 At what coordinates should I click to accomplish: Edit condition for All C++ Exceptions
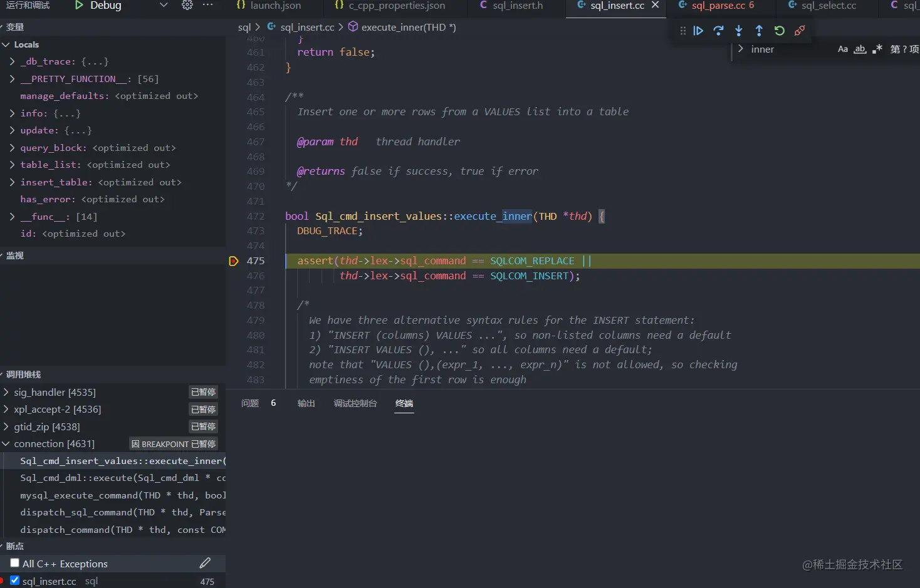click(205, 564)
